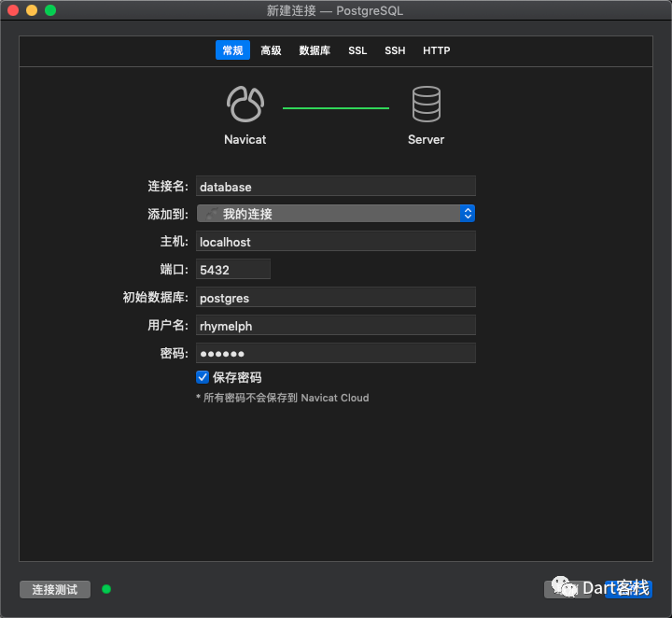The image size is (672, 618).
Task: Close the window with red button
Action: pos(13,10)
